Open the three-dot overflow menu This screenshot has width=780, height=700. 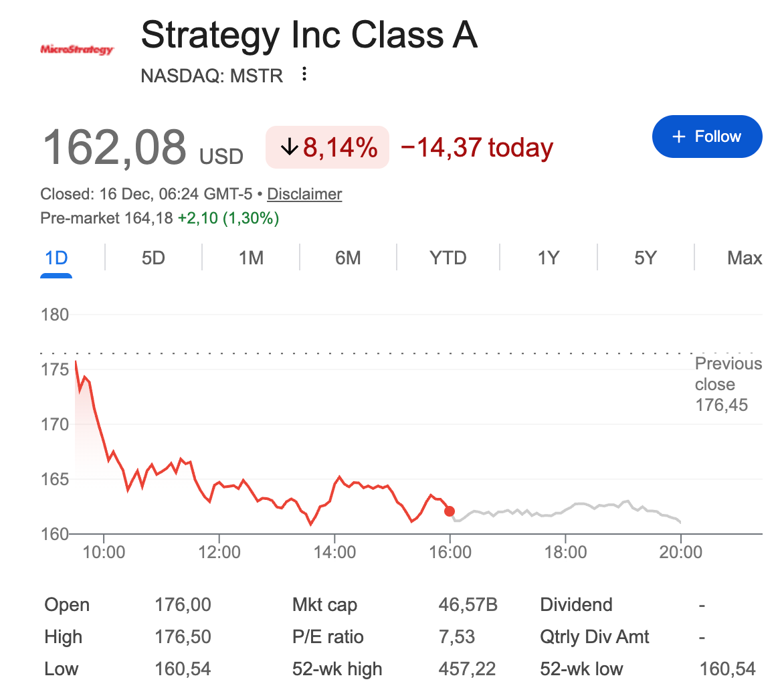click(304, 75)
